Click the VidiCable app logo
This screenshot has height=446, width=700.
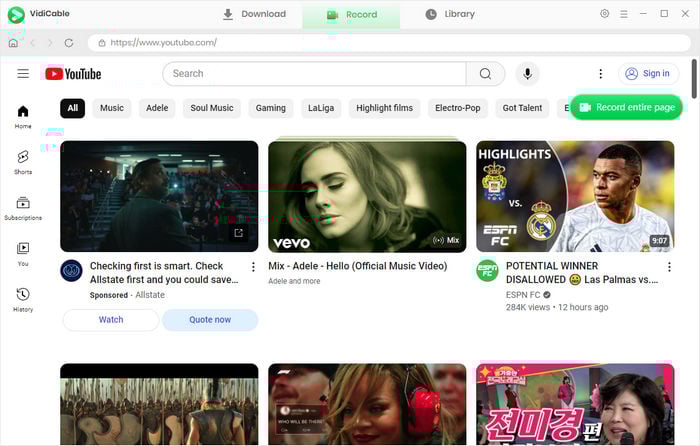(x=16, y=15)
